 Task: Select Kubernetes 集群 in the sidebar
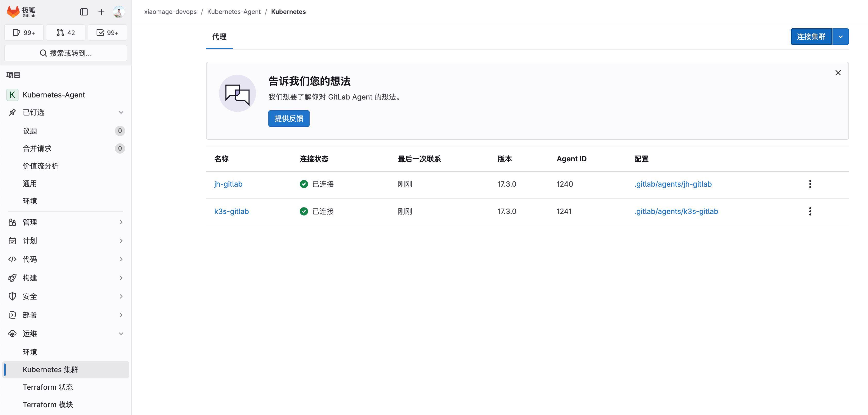[50, 369]
